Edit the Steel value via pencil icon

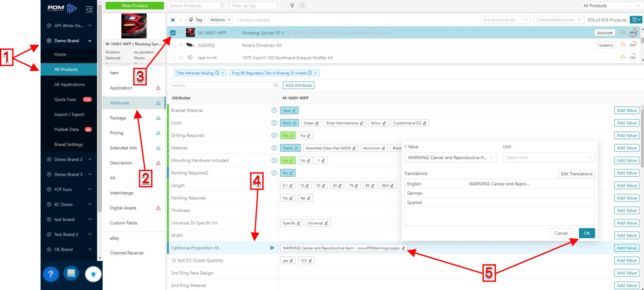294,111
